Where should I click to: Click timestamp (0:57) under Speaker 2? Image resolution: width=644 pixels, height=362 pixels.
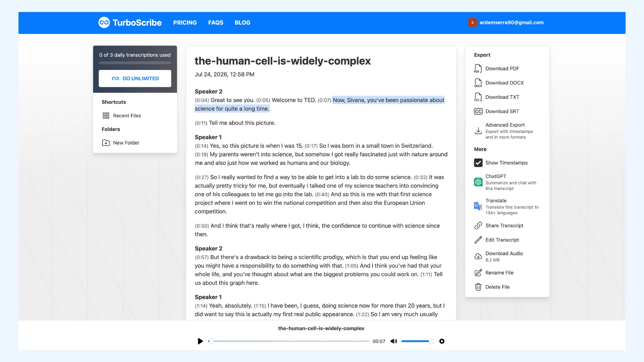[202, 257]
